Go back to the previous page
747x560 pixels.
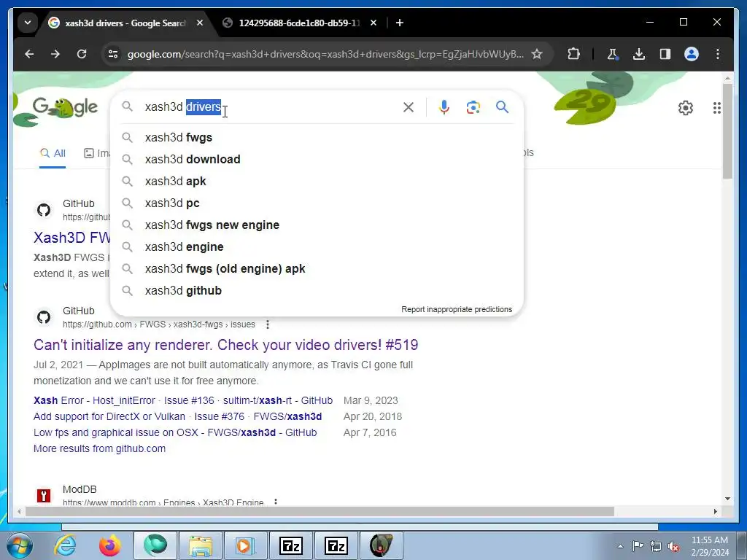coord(29,54)
